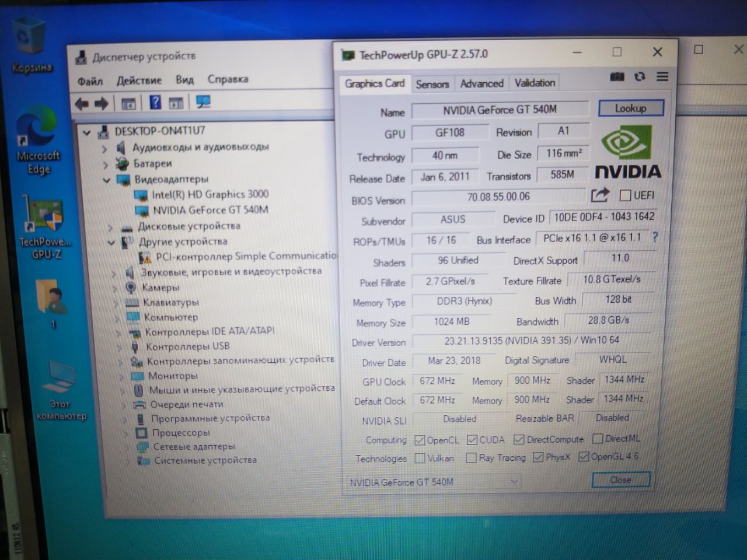Expand Дисковые устройства category
Screen dimensions: 747x560
point(110,228)
